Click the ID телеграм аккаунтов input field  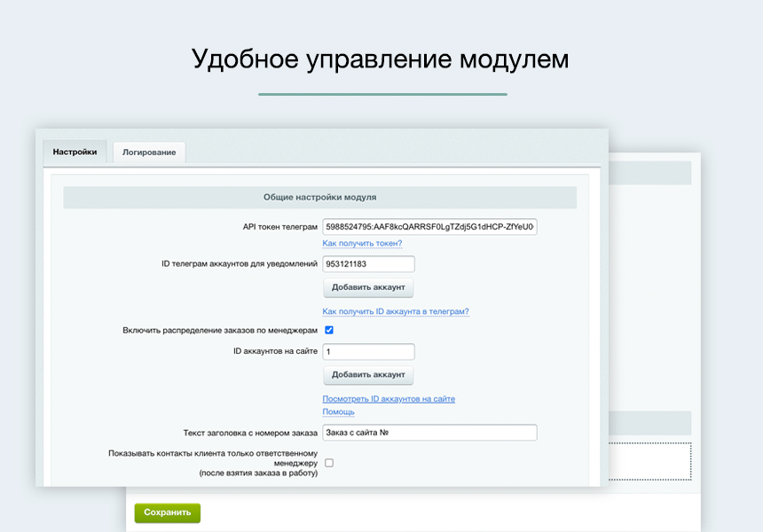(368, 263)
